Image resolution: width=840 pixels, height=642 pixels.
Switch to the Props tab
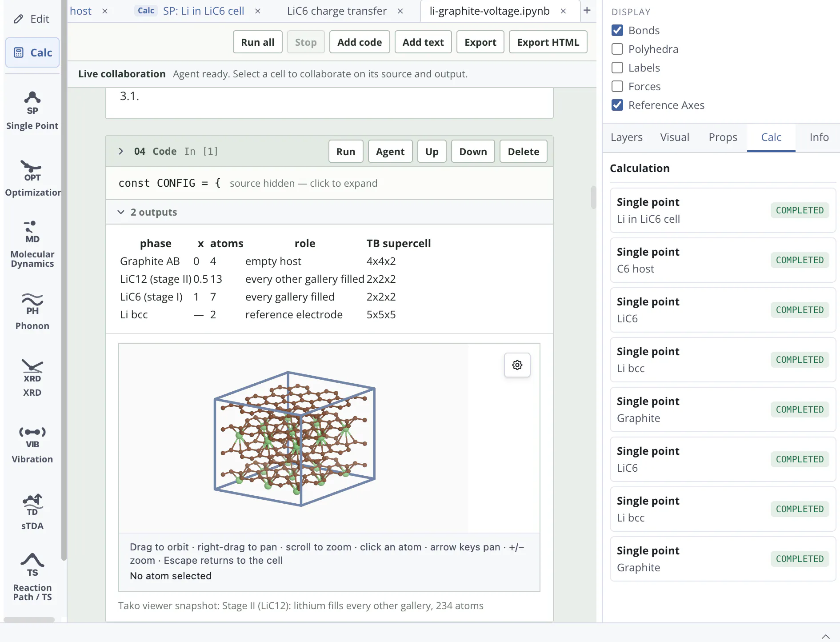point(723,137)
